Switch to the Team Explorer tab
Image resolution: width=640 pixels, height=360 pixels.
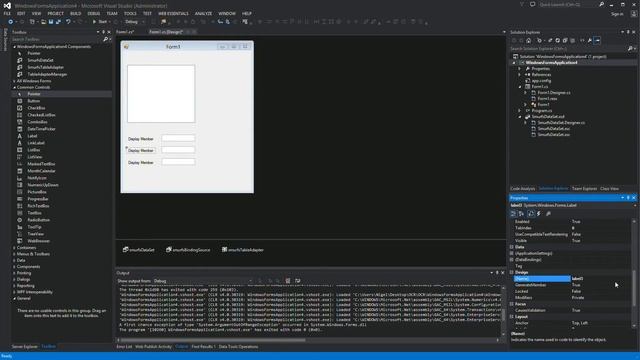pos(584,189)
